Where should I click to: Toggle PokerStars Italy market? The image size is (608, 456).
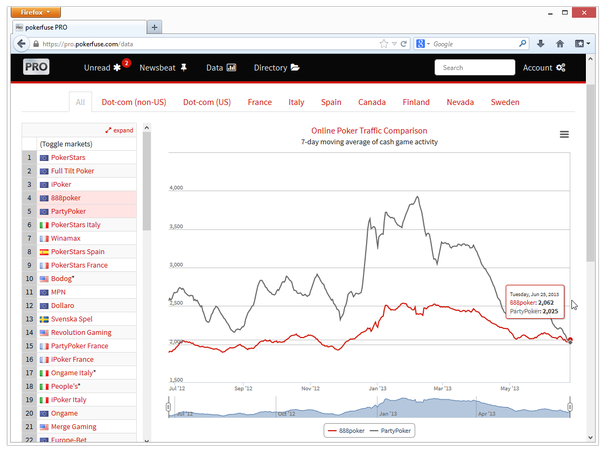[79, 225]
